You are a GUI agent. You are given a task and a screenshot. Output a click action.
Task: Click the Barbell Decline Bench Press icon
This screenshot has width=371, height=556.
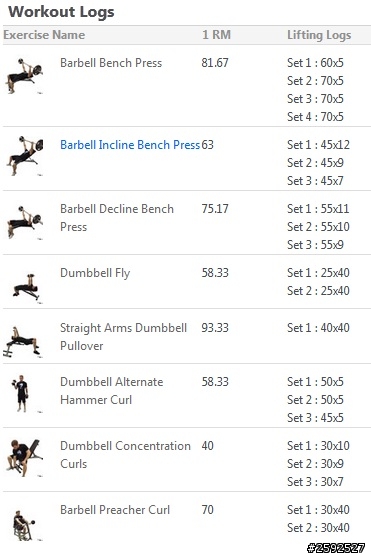coord(24,222)
